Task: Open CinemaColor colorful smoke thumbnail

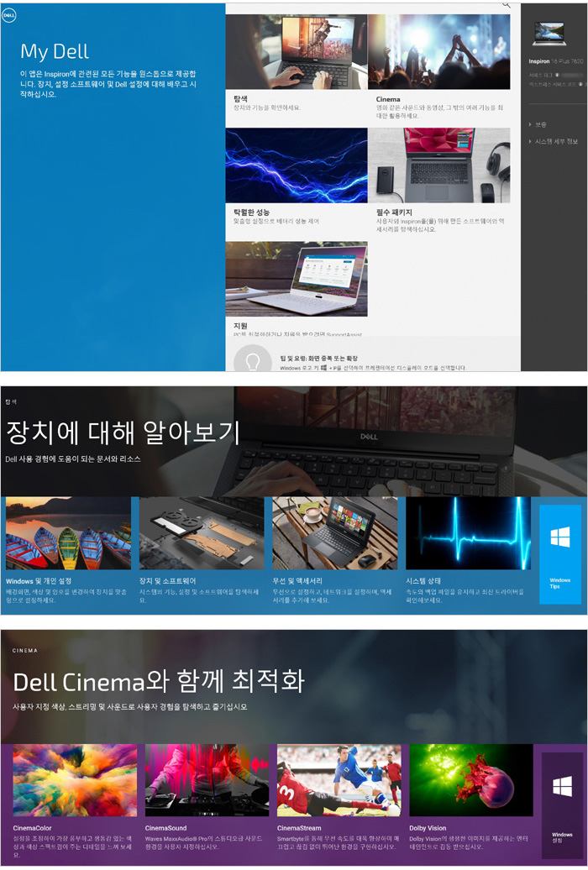Action: click(x=75, y=781)
